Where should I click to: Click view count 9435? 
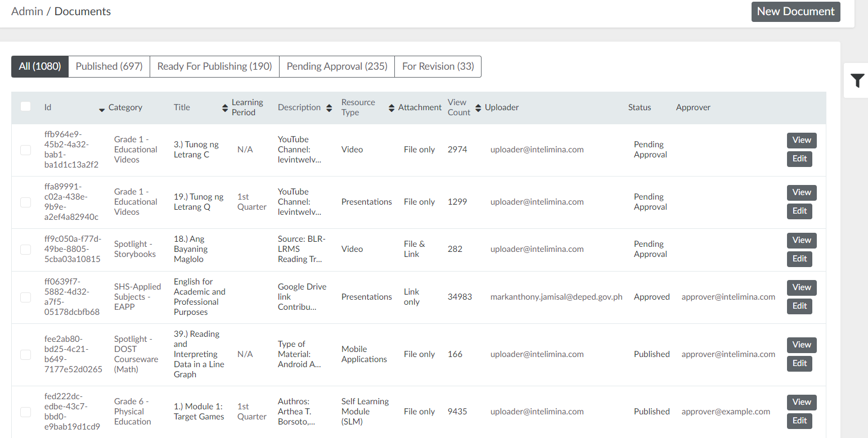tap(457, 412)
